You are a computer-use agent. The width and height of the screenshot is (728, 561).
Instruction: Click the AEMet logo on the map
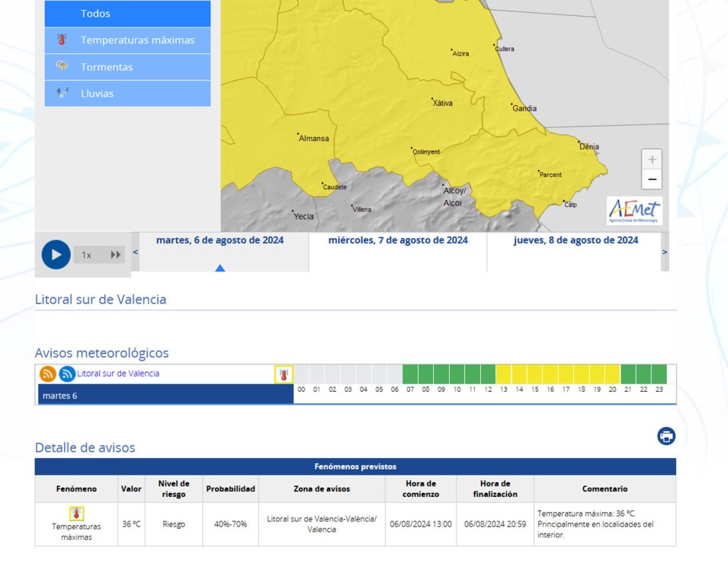634,211
